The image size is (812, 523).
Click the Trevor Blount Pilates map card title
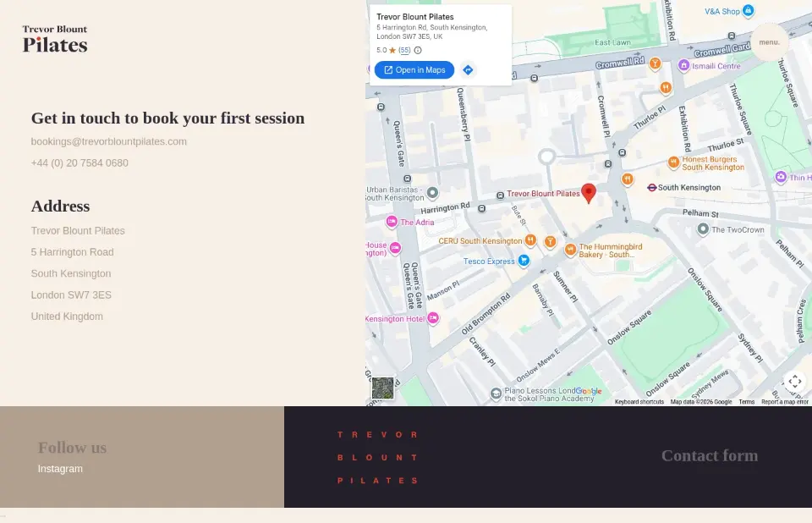click(x=414, y=17)
